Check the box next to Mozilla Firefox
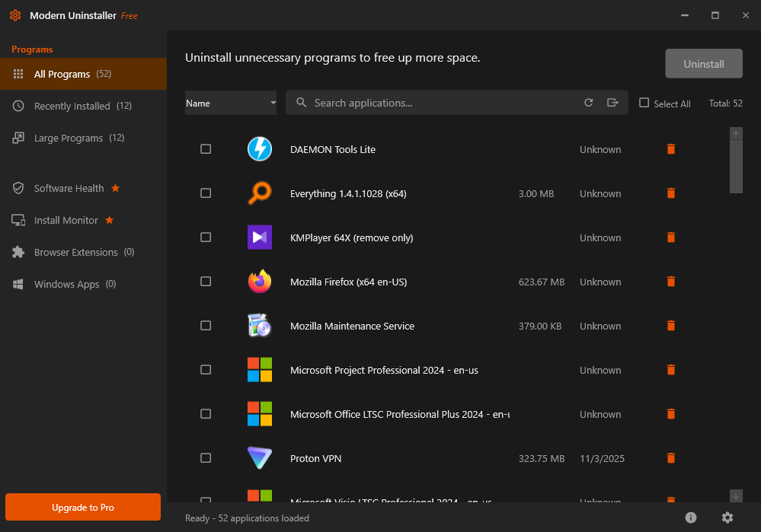 coord(206,282)
